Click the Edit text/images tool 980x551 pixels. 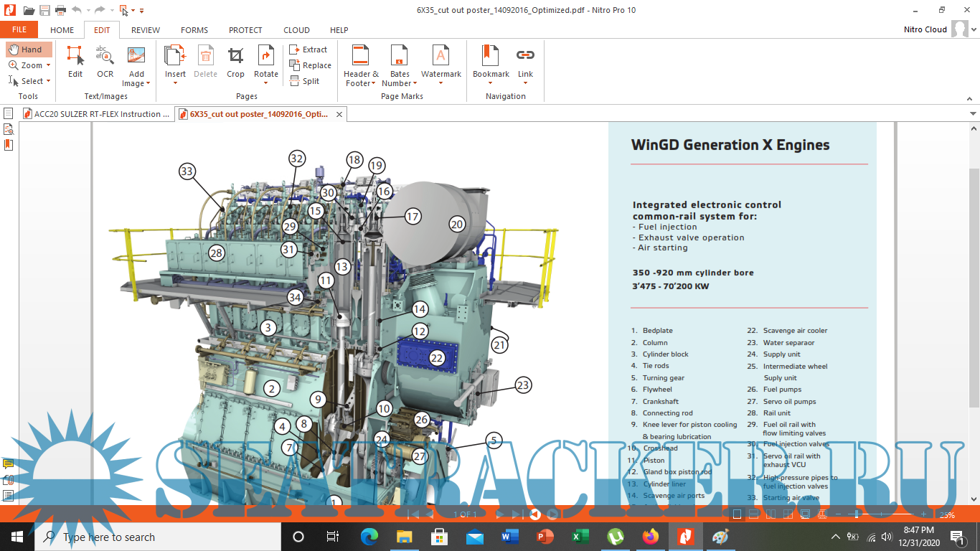pos(75,62)
